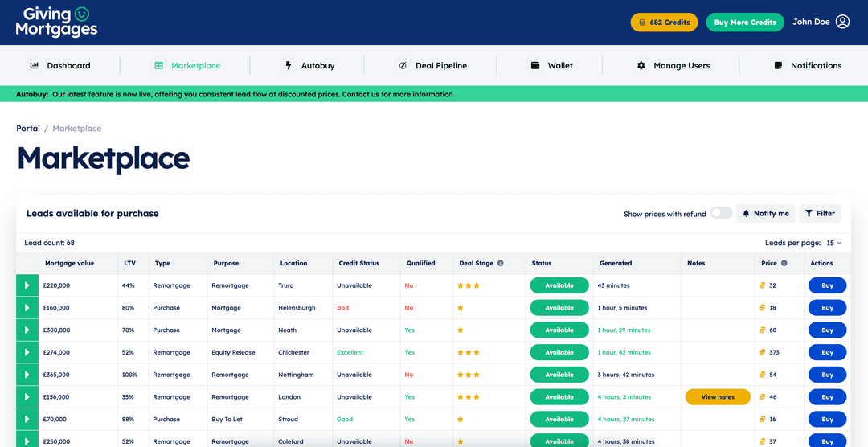868x447 pixels.
Task: Select the Manage Users tab
Action: coord(671,65)
